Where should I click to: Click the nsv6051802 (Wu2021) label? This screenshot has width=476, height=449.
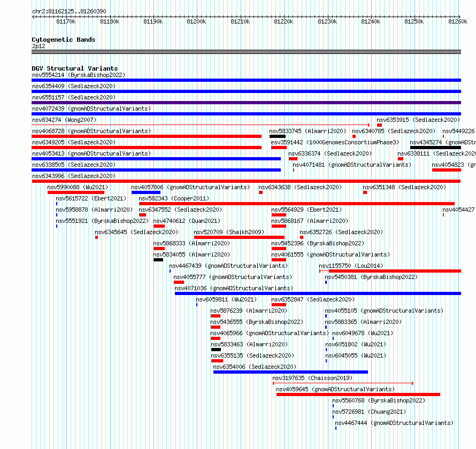[x=356, y=344]
